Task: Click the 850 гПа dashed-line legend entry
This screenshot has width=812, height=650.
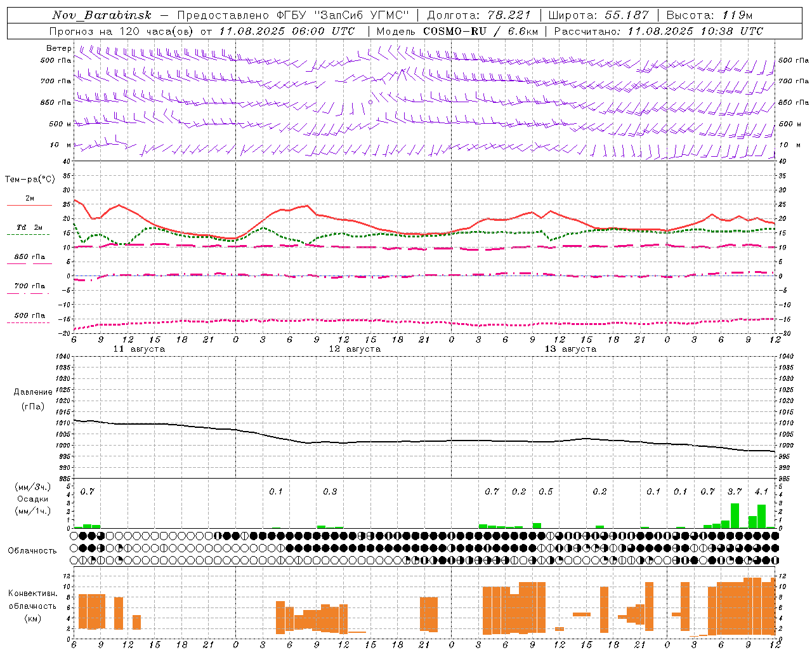Action: click(30, 259)
